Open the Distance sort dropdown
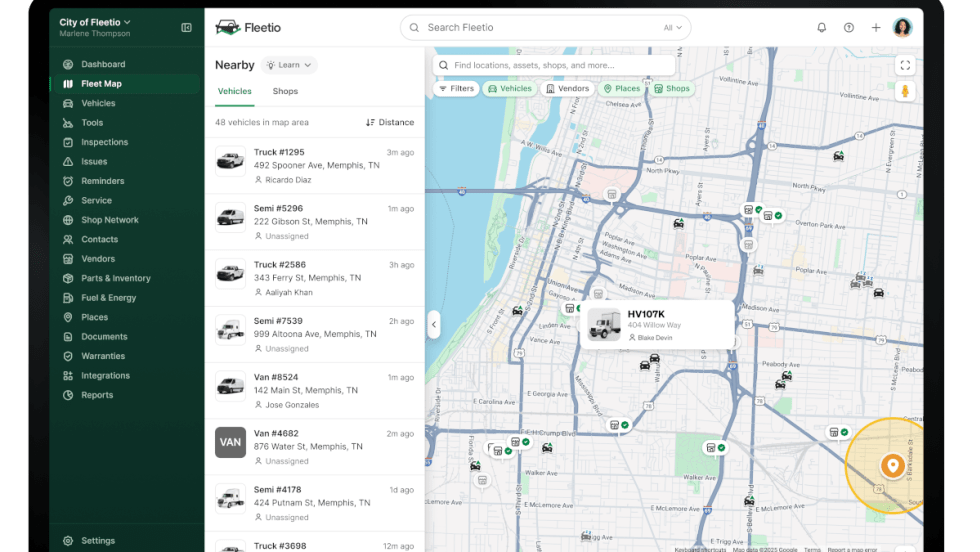The height and width of the screenshot is (552, 980). point(390,123)
